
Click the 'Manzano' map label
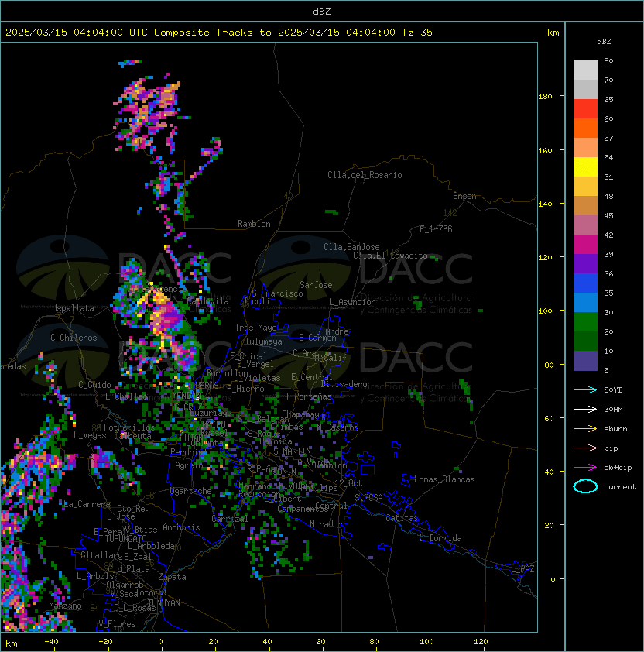65,606
